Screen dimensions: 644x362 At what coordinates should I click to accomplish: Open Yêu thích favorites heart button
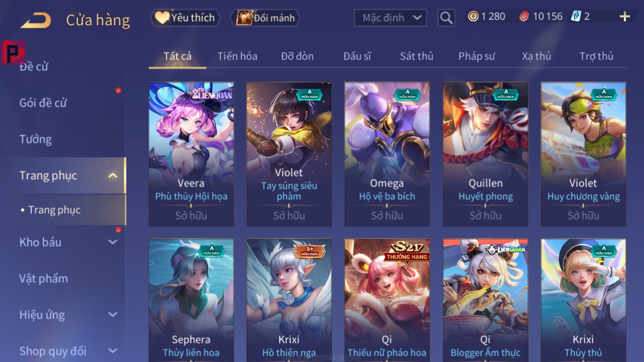(x=186, y=17)
